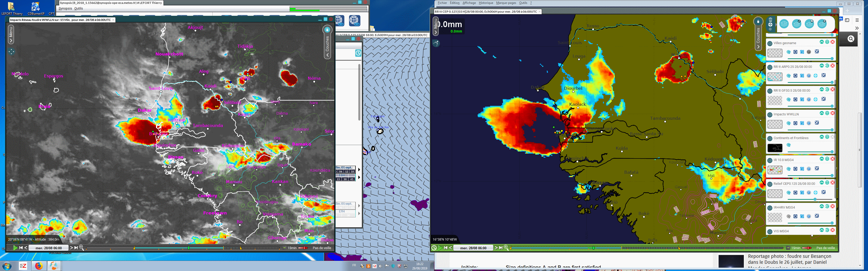Hide the Impacts WWLLN layer with the eye icon
This screenshot has height=271, width=868.
pyautogui.click(x=827, y=113)
